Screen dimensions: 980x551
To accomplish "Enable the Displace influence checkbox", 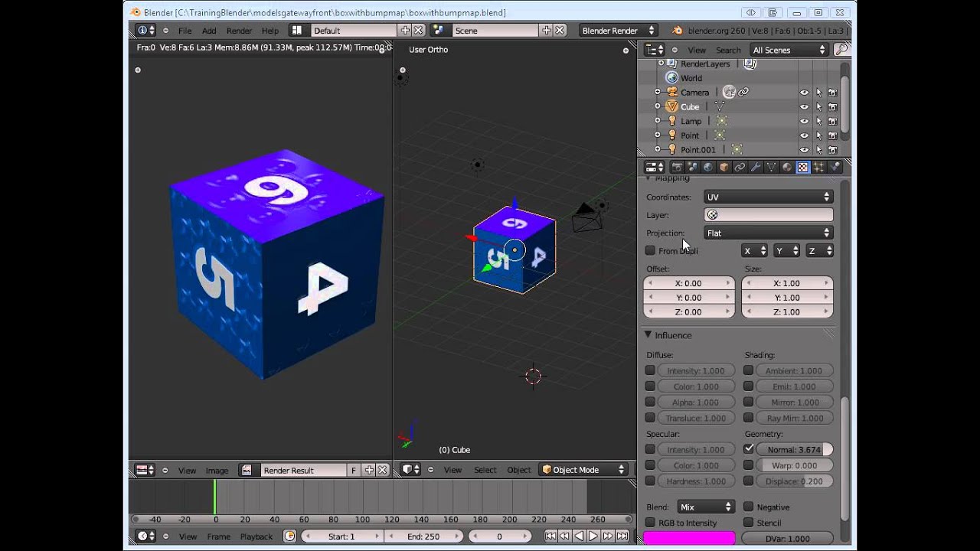I will pos(749,481).
